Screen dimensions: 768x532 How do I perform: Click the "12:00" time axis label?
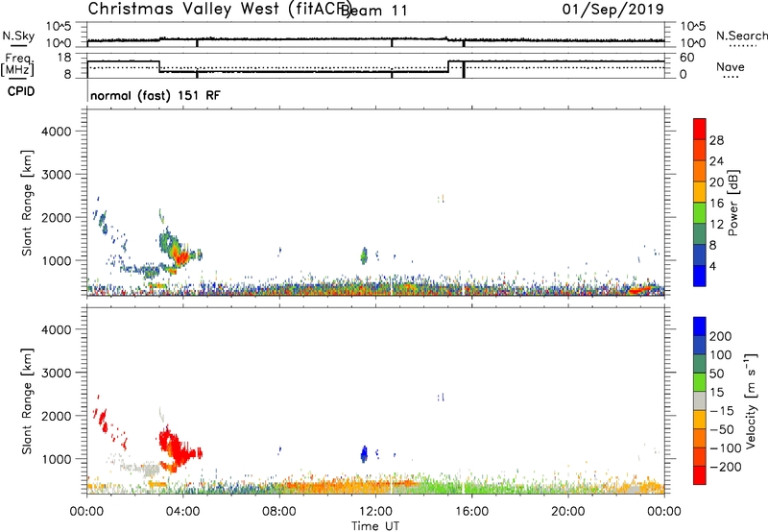375,512
